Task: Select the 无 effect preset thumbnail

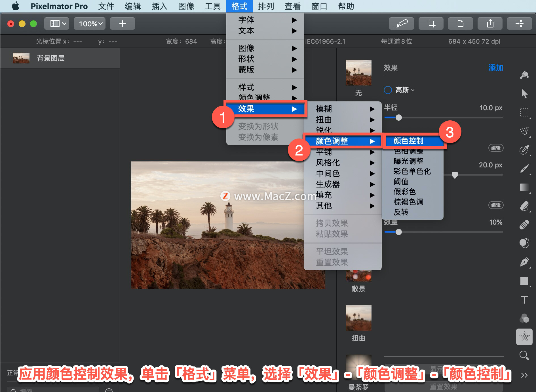Action: pos(358,73)
